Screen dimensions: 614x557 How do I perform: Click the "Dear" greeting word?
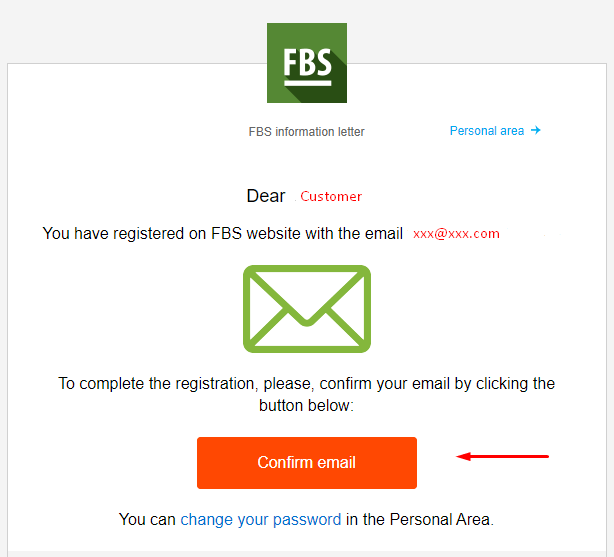tap(266, 196)
